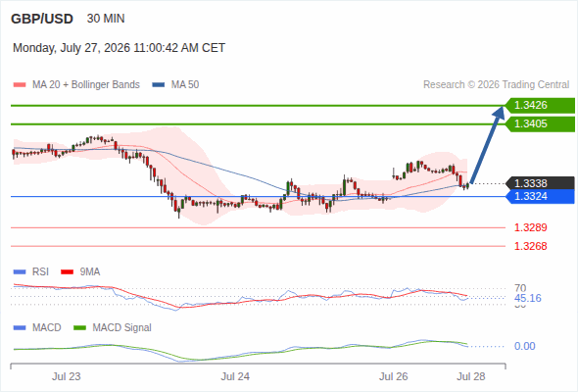The width and height of the screenshot is (578, 392).
Task: Click the MACD Signal green legend swatch
Action: [x=79, y=328]
